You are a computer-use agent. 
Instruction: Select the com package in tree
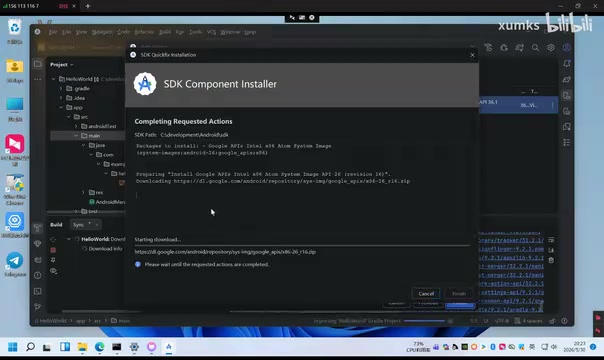(x=108, y=155)
